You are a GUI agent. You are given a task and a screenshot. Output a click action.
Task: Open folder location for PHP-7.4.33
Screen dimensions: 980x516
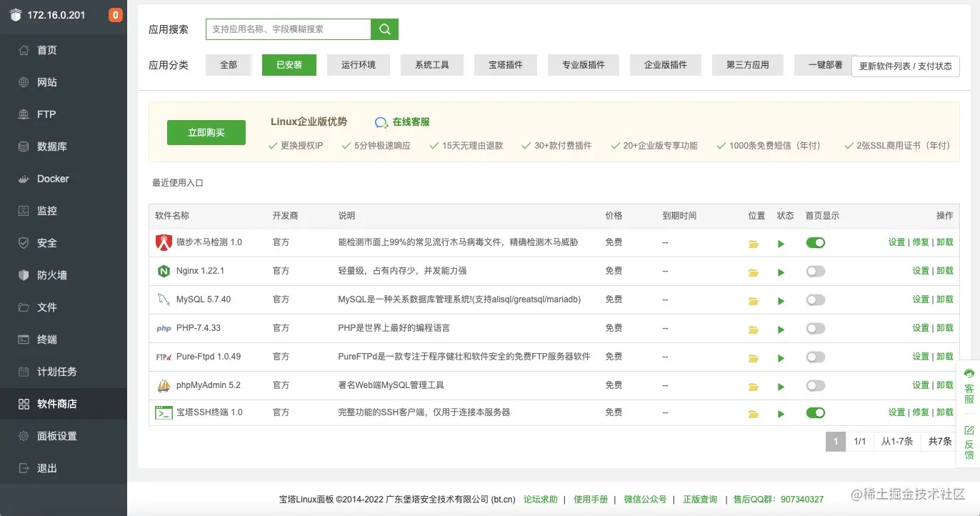click(753, 329)
